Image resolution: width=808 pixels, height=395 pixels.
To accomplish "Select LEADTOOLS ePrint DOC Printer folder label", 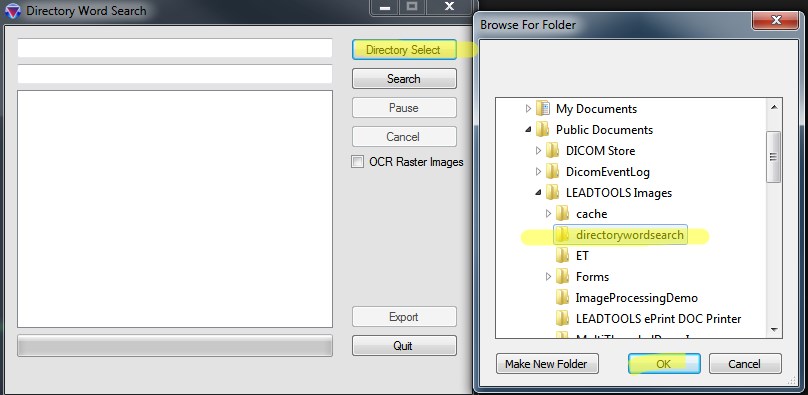I will click(658, 319).
